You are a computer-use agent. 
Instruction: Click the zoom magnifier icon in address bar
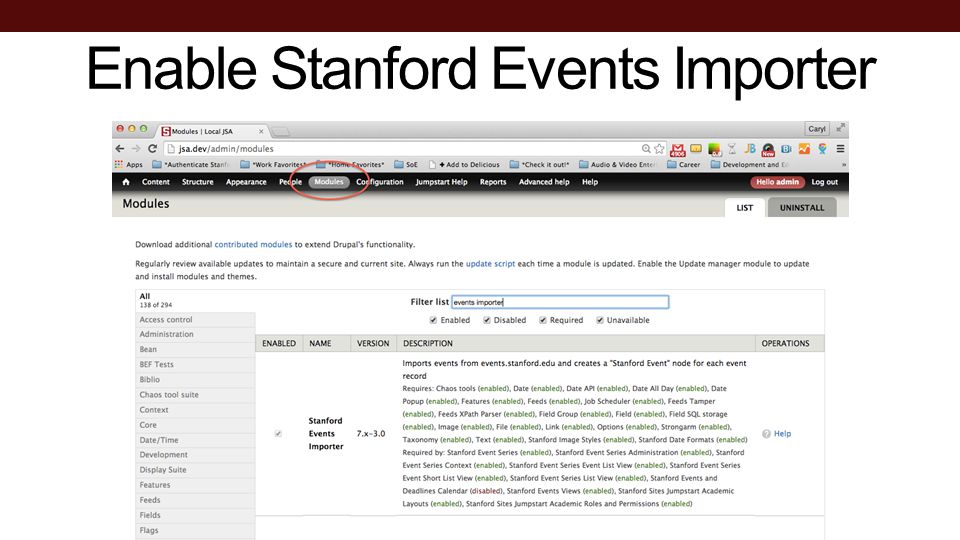pyautogui.click(x=646, y=149)
